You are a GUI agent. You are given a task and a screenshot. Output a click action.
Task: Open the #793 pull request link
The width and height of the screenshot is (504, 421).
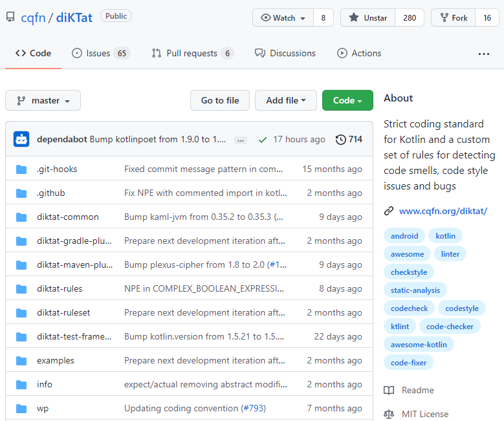[x=254, y=409]
